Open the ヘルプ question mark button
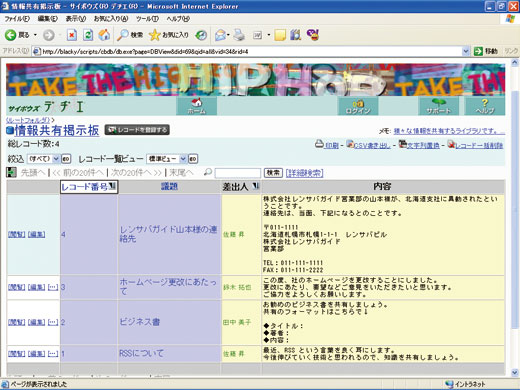 (485, 106)
